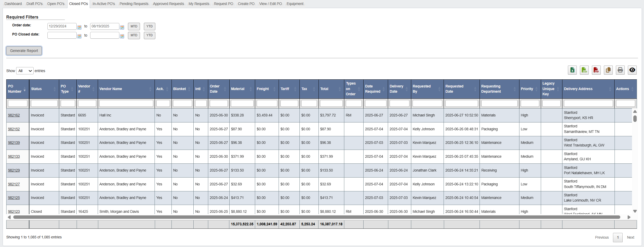Sort by Requested By column
This screenshot has height=247, width=644.
click(427, 89)
